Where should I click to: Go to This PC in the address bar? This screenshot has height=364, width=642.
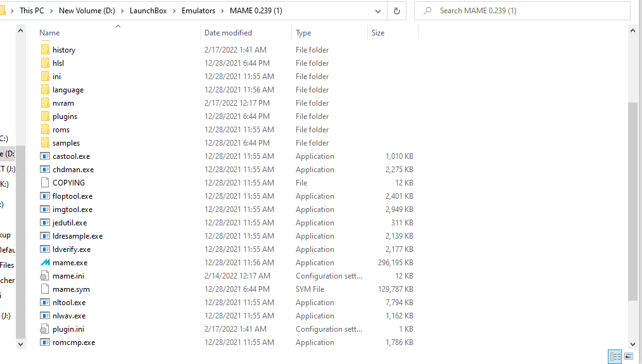[32, 11]
